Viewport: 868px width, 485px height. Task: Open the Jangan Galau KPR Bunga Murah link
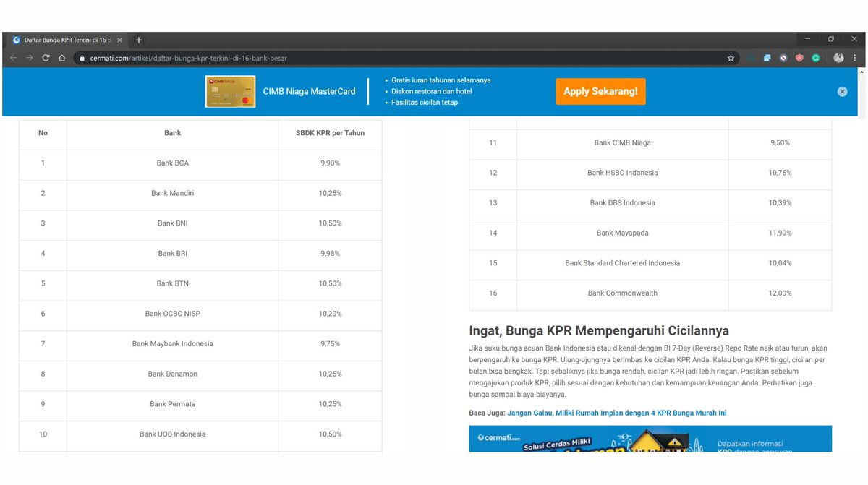coord(617,413)
